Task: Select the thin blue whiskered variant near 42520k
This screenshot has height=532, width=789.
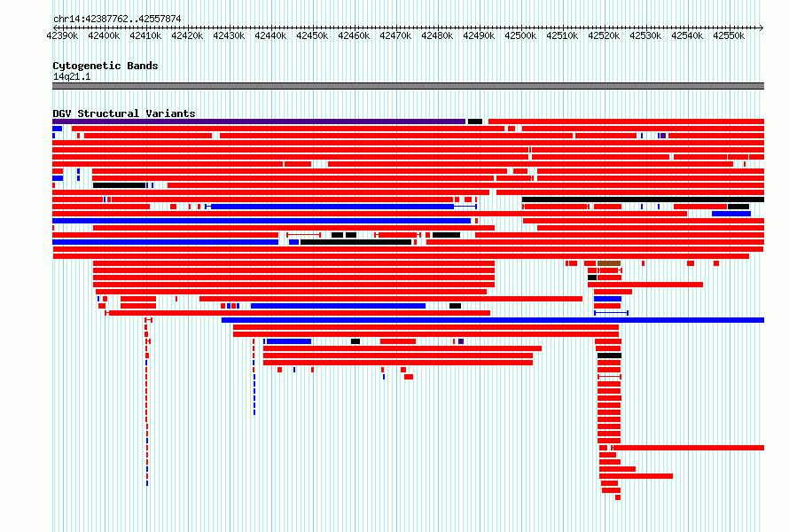Action: tap(611, 313)
